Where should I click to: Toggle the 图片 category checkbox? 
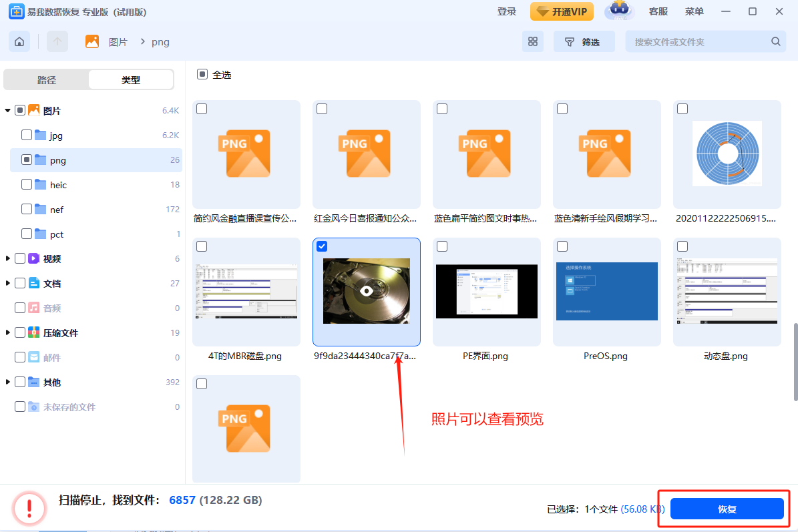(x=20, y=110)
